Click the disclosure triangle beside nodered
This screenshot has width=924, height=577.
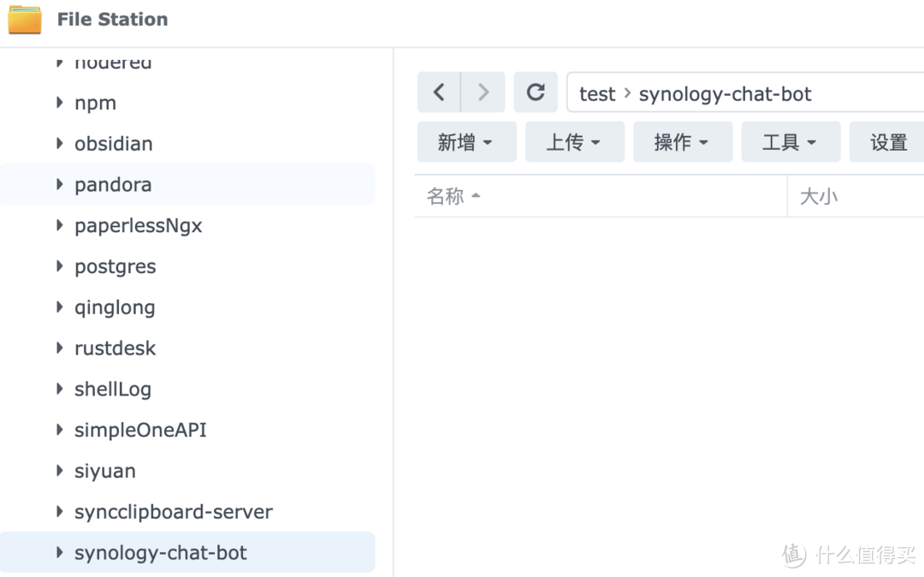click(59, 62)
